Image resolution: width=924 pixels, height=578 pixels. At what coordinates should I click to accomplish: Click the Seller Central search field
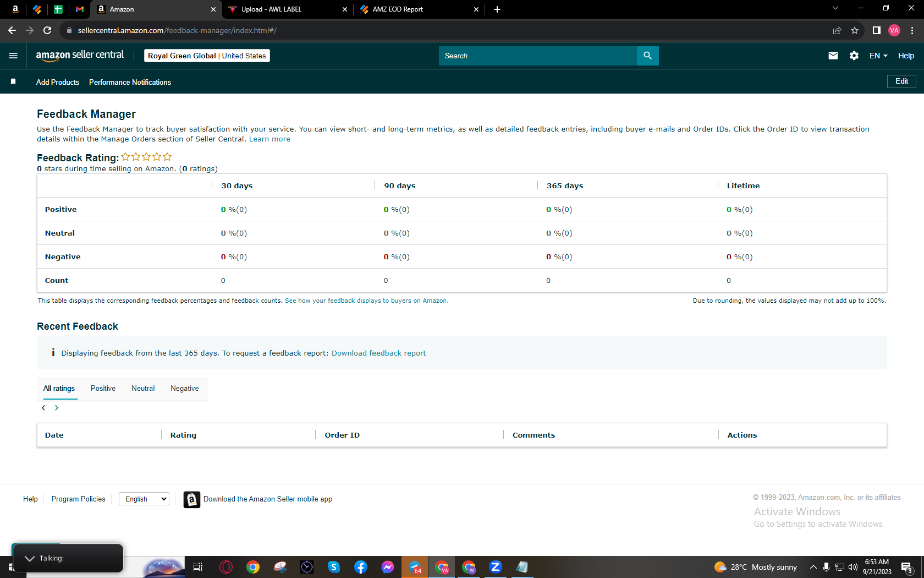[x=538, y=56]
